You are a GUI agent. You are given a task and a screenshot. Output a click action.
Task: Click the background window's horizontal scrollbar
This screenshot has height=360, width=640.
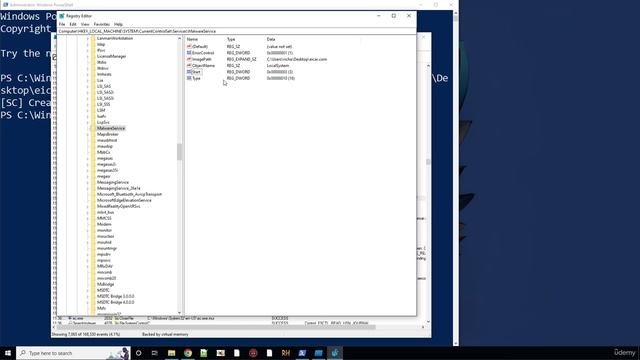(216, 327)
